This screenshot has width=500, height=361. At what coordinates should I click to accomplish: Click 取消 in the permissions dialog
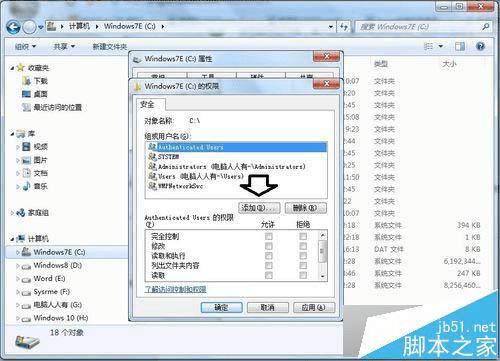coord(267,307)
